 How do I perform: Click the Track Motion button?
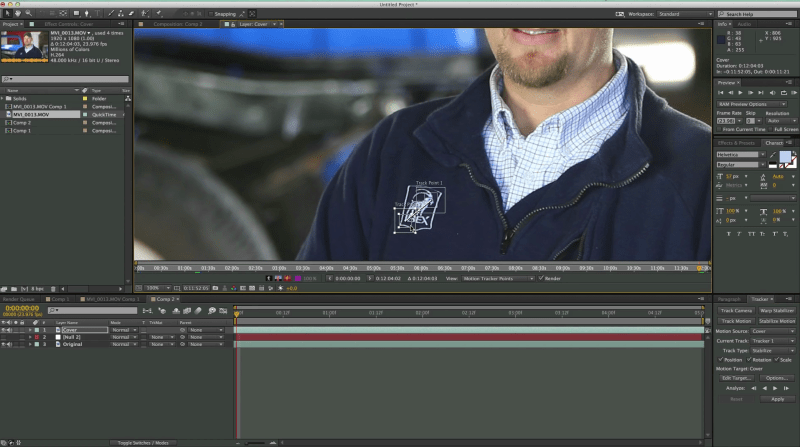point(736,321)
